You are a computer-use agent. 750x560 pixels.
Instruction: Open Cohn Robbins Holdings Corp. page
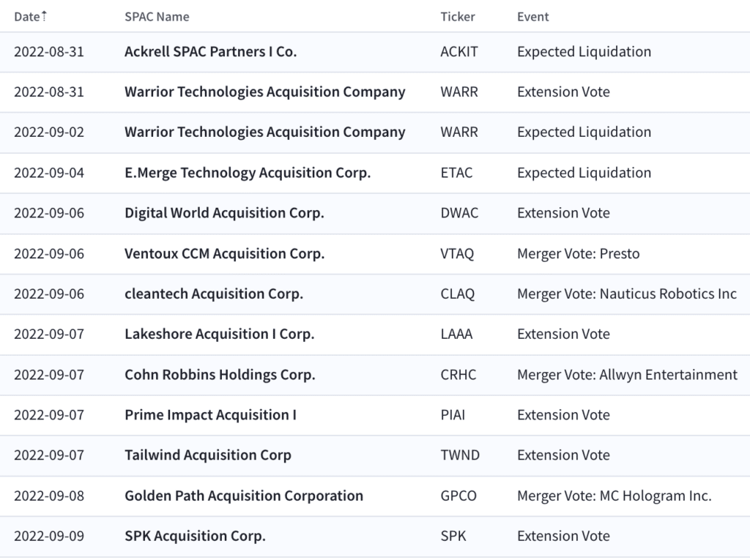coord(220,375)
